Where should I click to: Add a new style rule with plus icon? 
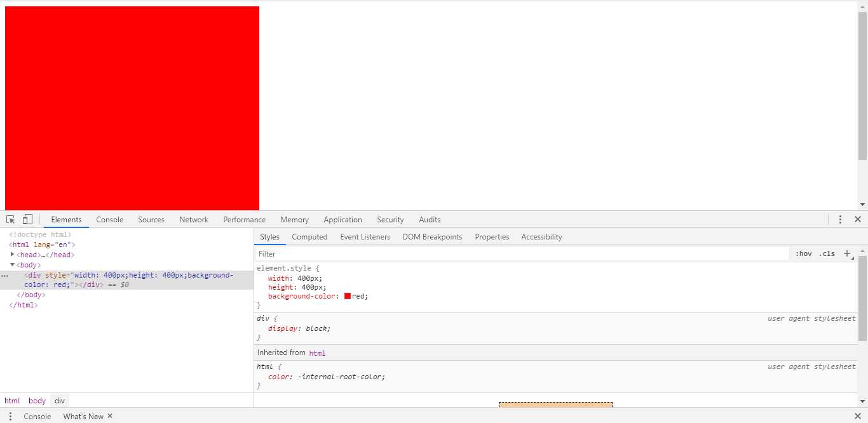pos(847,253)
